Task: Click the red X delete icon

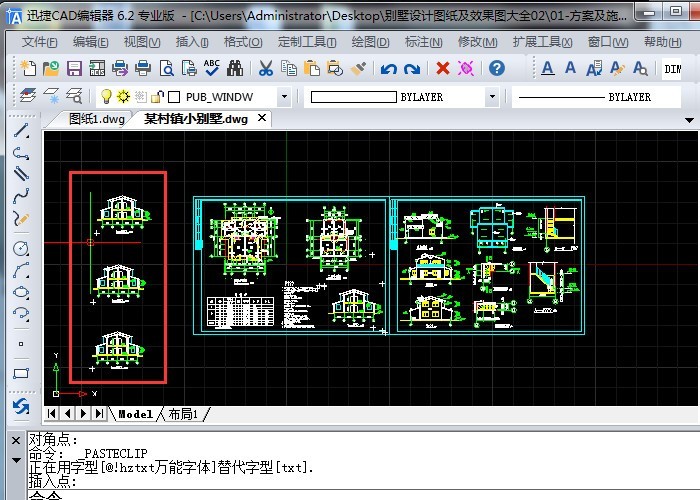Action: click(442, 68)
